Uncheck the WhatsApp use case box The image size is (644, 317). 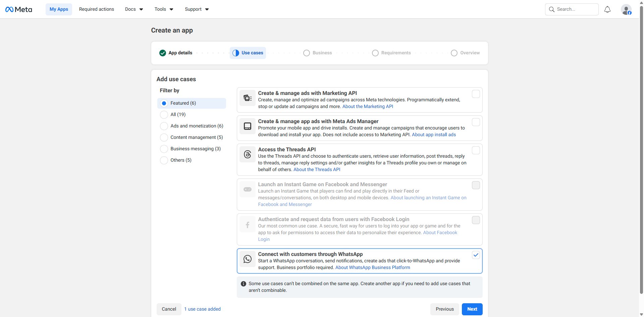click(476, 255)
